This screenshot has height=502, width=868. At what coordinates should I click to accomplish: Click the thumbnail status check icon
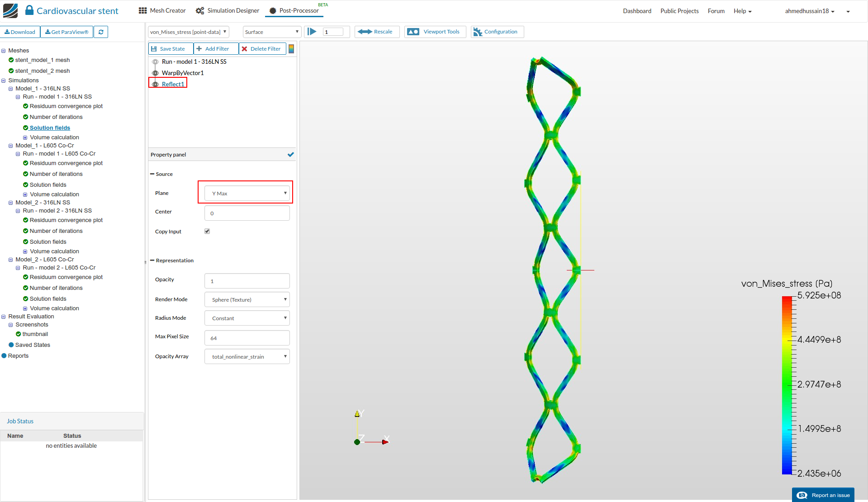pos(19,334)
